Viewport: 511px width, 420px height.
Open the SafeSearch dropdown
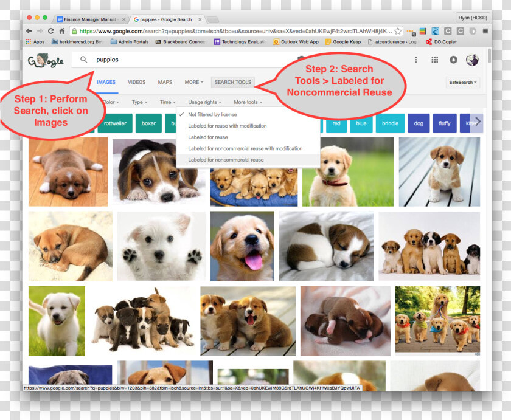pos(462,83)
